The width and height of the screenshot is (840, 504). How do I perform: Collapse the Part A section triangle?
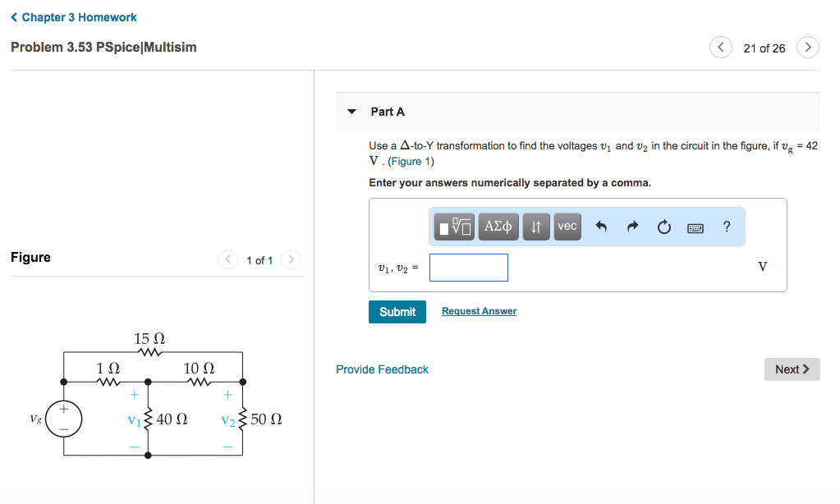pos(351,111)
